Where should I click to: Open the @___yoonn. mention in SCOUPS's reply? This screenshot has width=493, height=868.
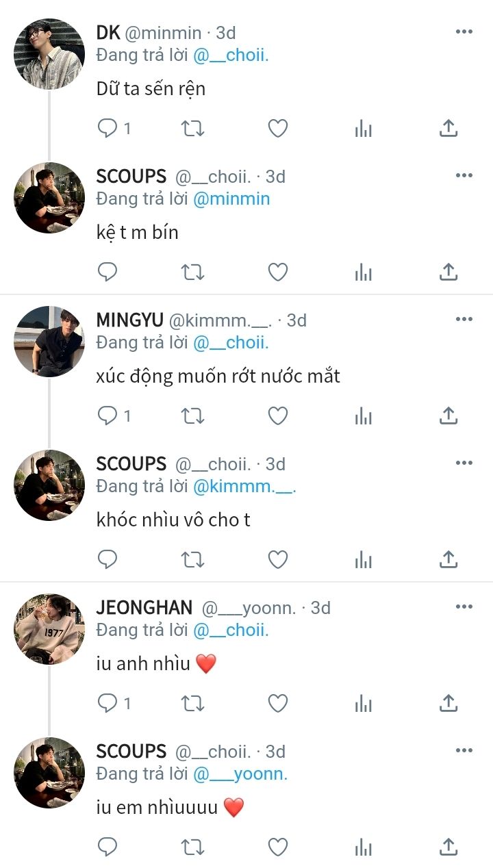point(240,774)
